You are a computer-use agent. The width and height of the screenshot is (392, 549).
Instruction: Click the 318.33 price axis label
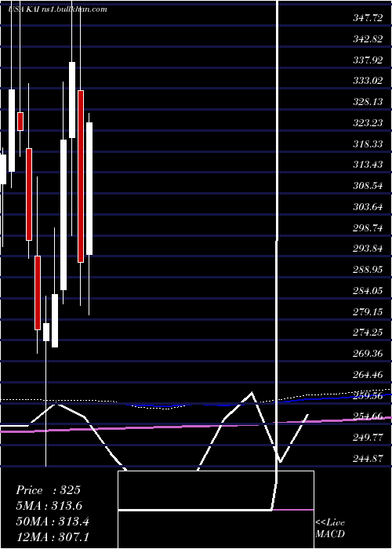(x=368, y=144)
